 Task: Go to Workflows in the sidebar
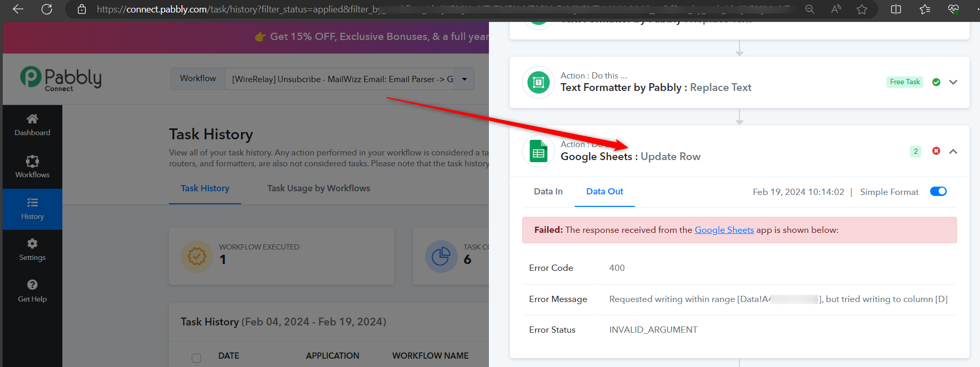click(x=32, y=167)
